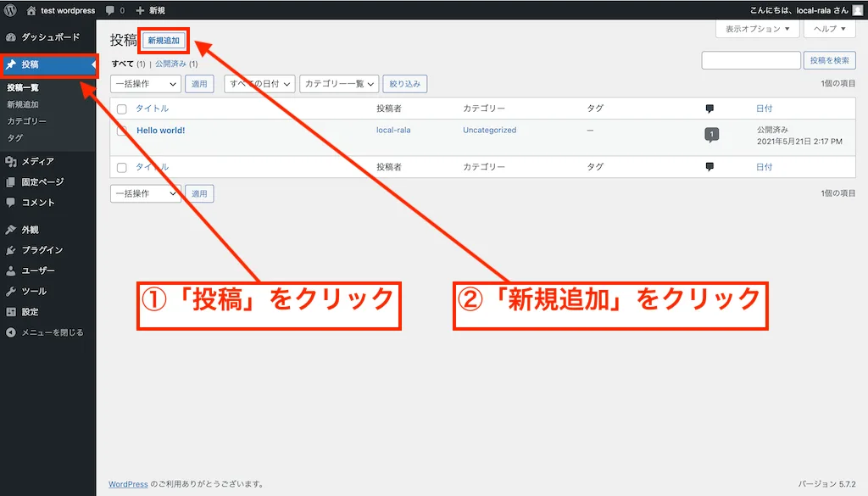Open the bottom 一括操作 bulk actions dropdown
The height and width of the screenshot is (496, 868).
(146, 193)
